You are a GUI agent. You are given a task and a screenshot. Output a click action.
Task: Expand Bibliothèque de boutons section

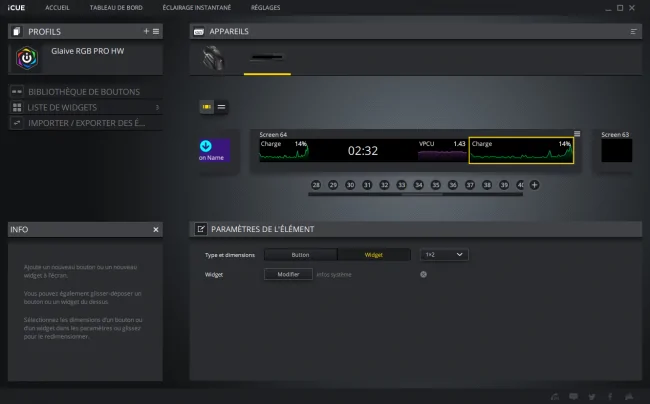(x=85, y=92)
